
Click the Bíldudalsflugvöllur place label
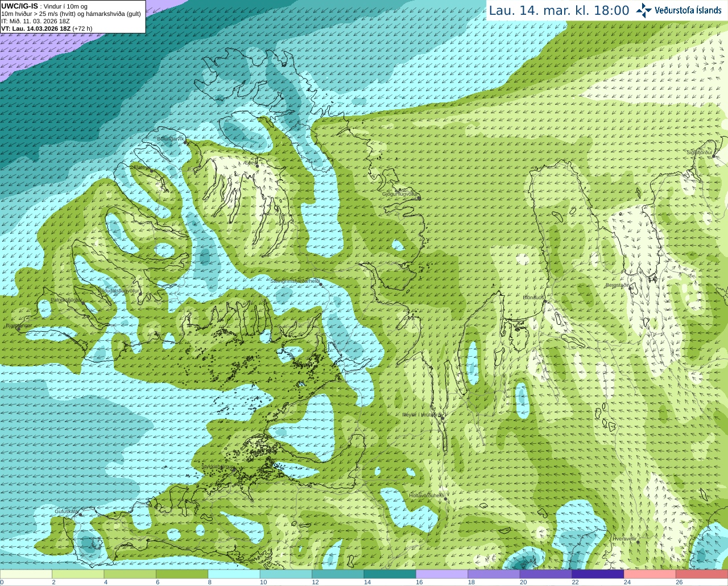pos(118,291)
